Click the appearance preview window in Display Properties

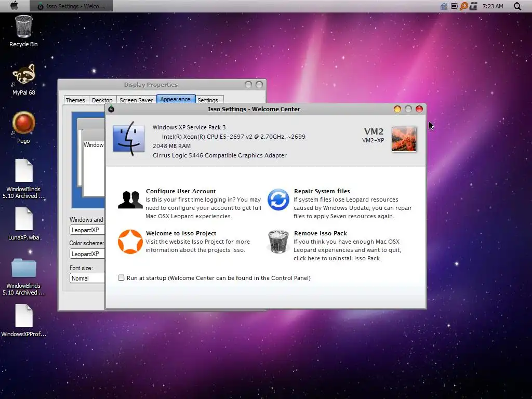click(x=88, y=159)
